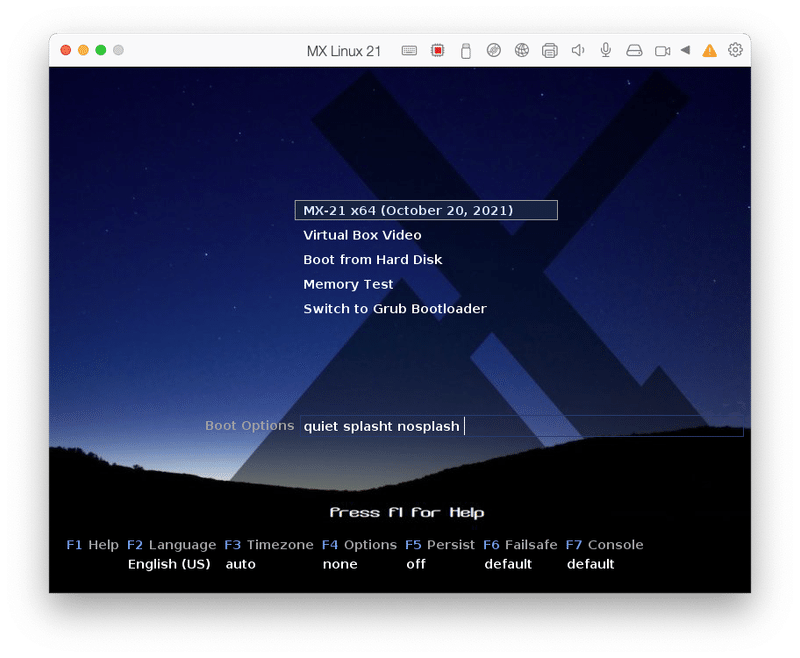Viewport: 800px width, 658px height.
Task: Open the F2 Language option
Action: [171, 545]
